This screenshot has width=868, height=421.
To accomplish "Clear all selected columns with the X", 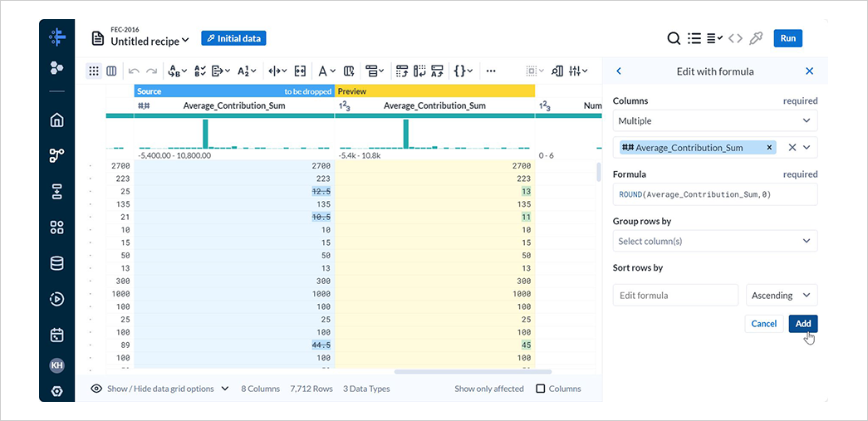I will tap(792, 147).
